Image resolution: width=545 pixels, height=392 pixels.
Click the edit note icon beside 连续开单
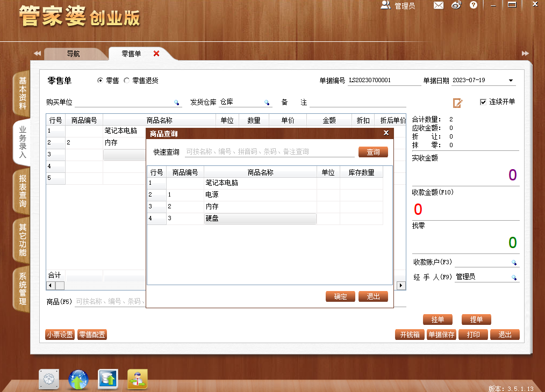coord(457,103)
